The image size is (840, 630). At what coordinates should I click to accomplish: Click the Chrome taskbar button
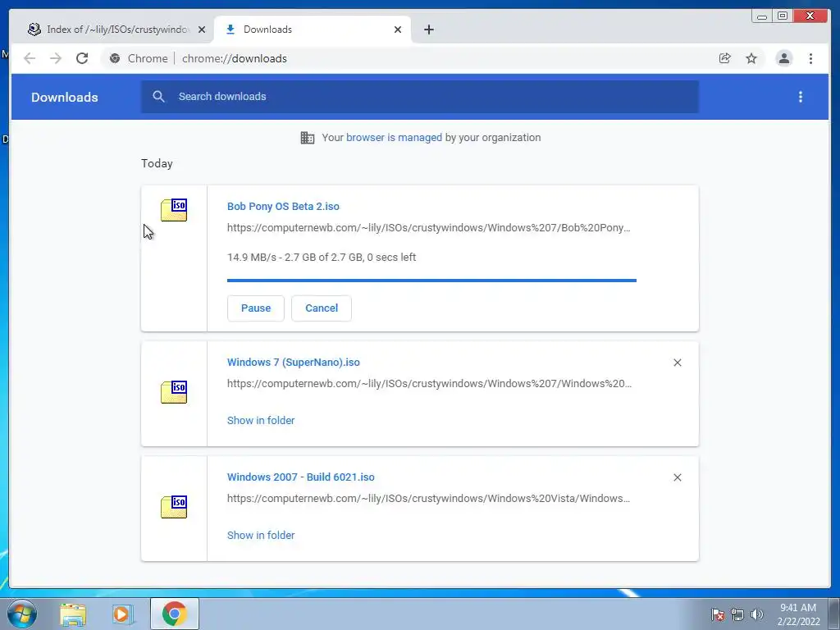(175, 614)
